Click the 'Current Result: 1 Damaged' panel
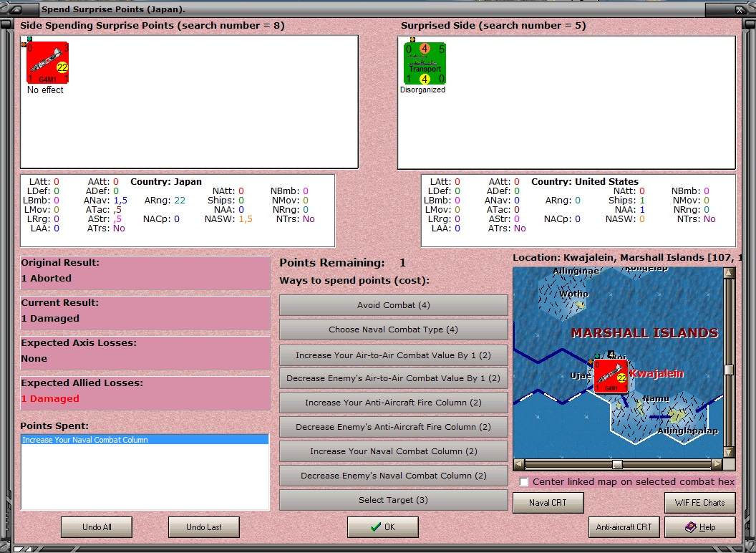The width and height of the screenshot is (756, 553). coord(145,312)
